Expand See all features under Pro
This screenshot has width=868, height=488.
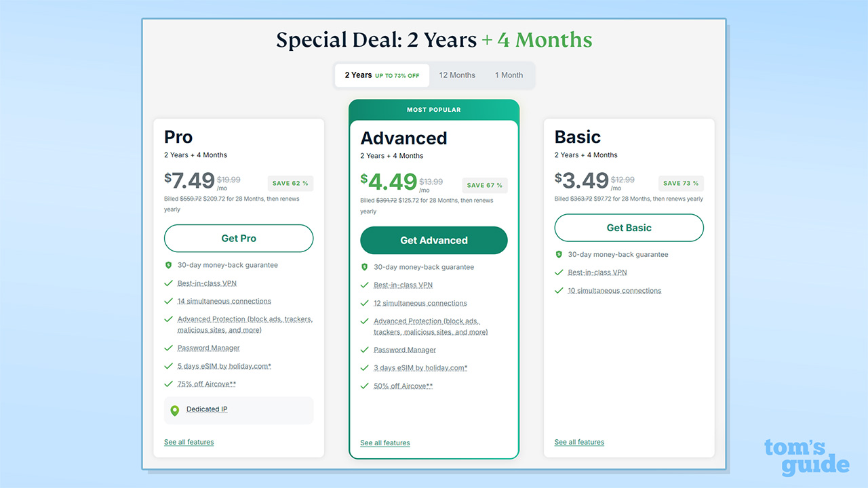tap(189, 442)
